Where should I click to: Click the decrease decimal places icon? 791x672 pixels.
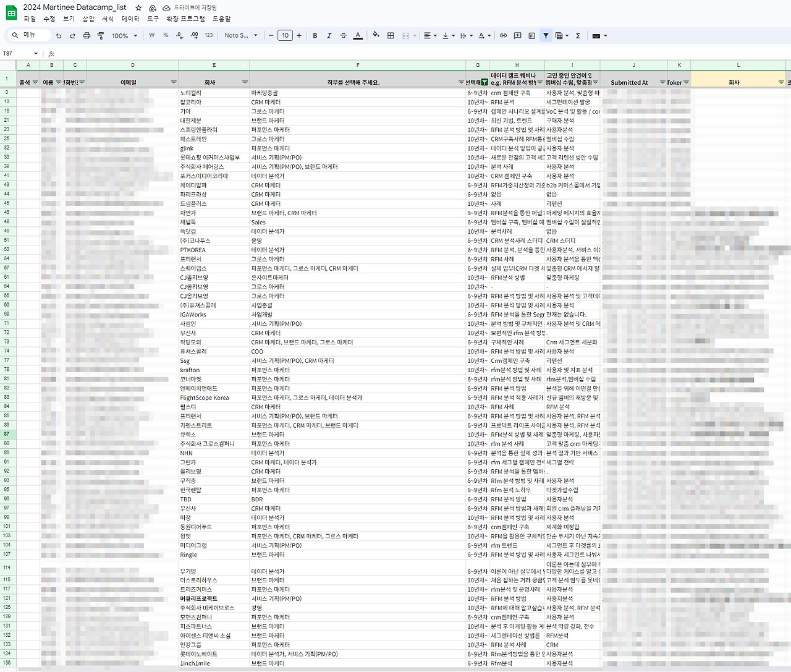[180, 36]
